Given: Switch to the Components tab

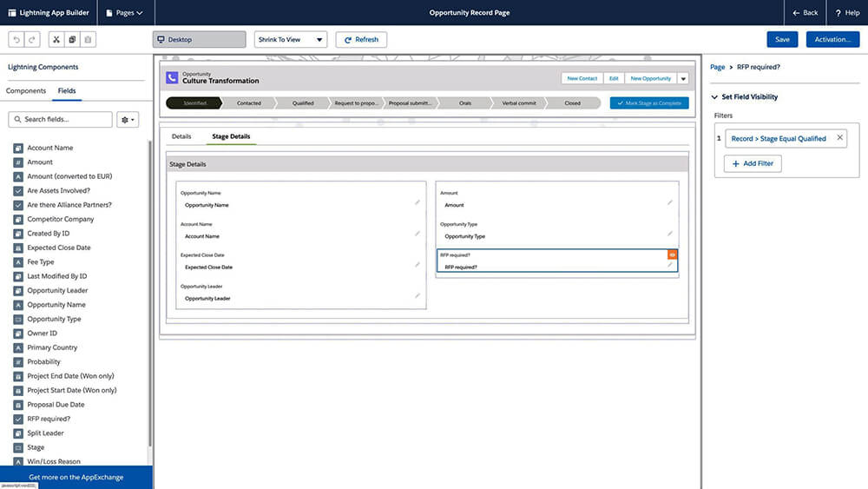Looking at the screenshot, I should coord(26,91).
